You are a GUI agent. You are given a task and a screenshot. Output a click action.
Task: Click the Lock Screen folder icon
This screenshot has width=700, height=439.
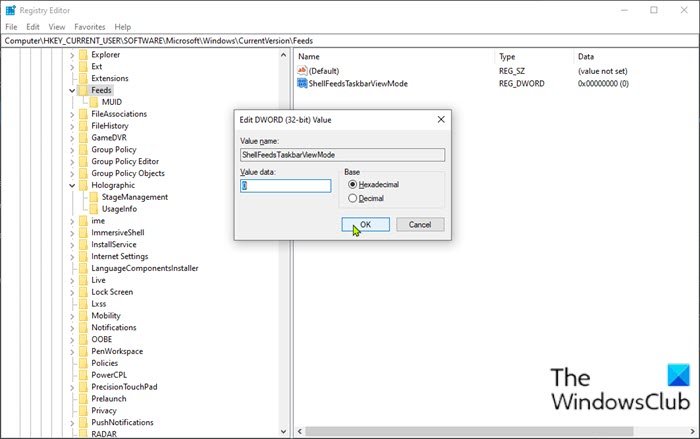[83, 292]
